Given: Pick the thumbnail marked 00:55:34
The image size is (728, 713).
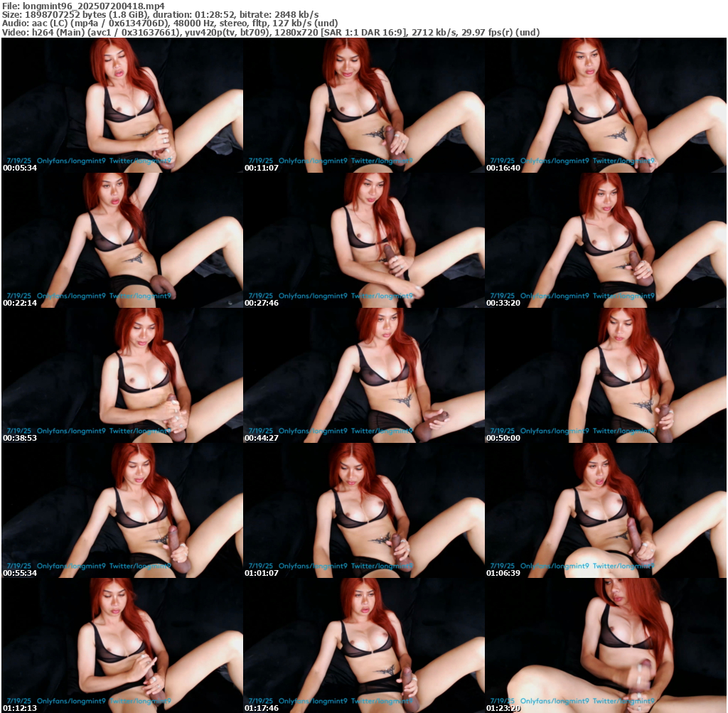Looking at the screenshot, I should click(122, 510).
